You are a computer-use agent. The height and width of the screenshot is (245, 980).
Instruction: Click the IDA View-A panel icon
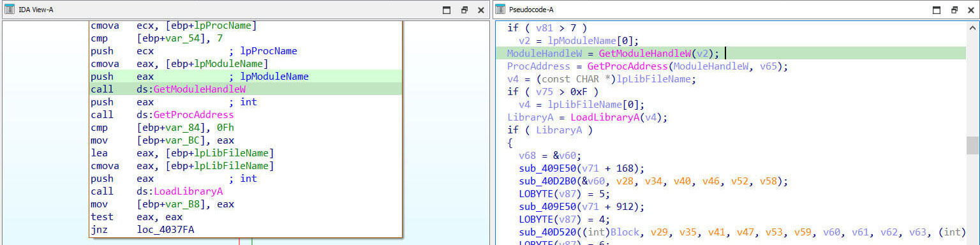pos(9,10)
